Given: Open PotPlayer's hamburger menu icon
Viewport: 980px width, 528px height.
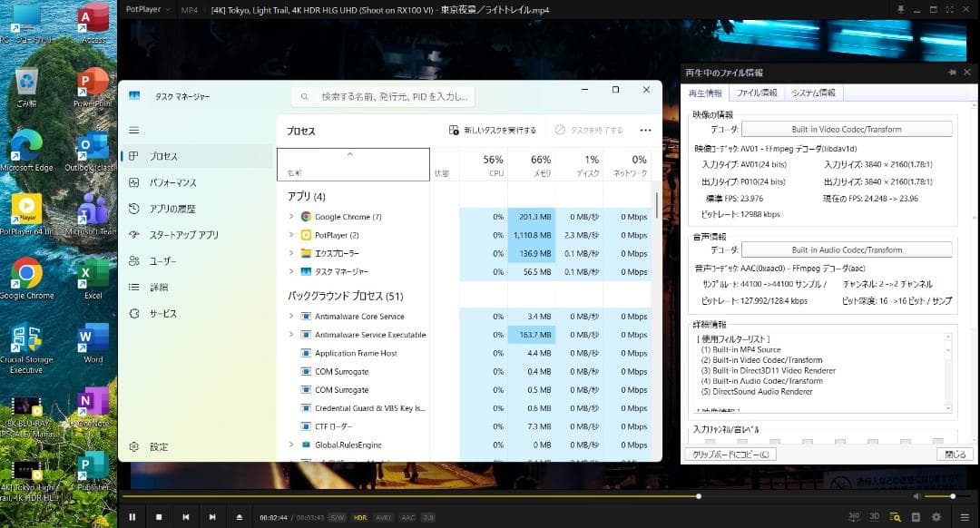Looking at the screenshot, I should pos(965,516).
